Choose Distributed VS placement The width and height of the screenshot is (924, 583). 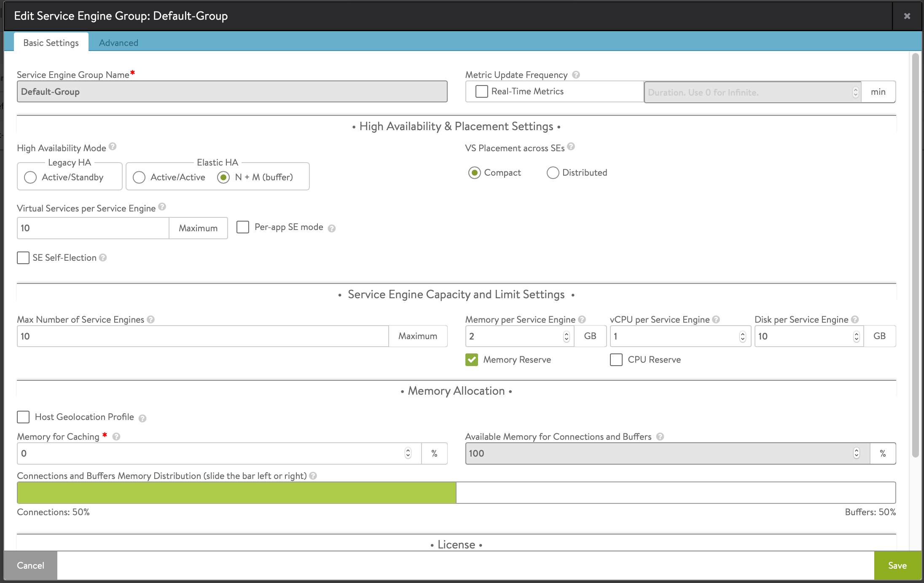coord(553,173)
